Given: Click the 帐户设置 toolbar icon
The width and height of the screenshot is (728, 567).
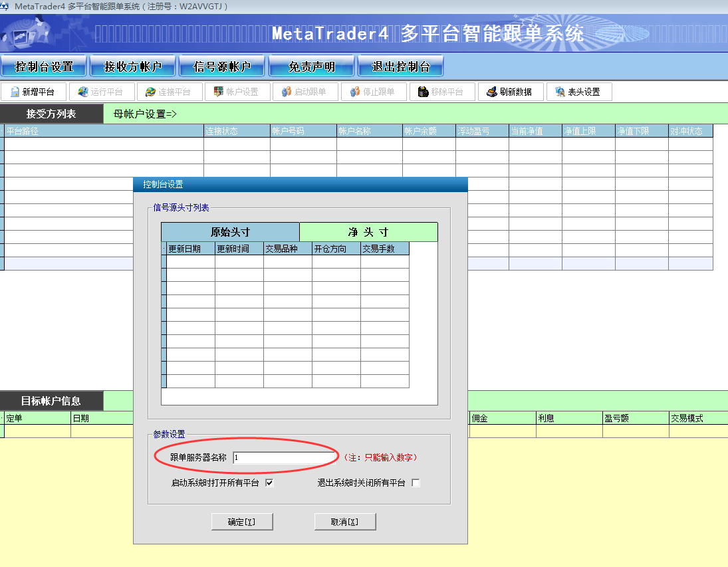Looking at the screenshot, I should pos(218,92).
